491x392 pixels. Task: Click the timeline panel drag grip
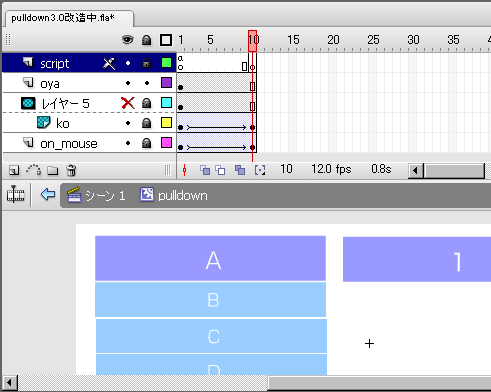[8, 40]
